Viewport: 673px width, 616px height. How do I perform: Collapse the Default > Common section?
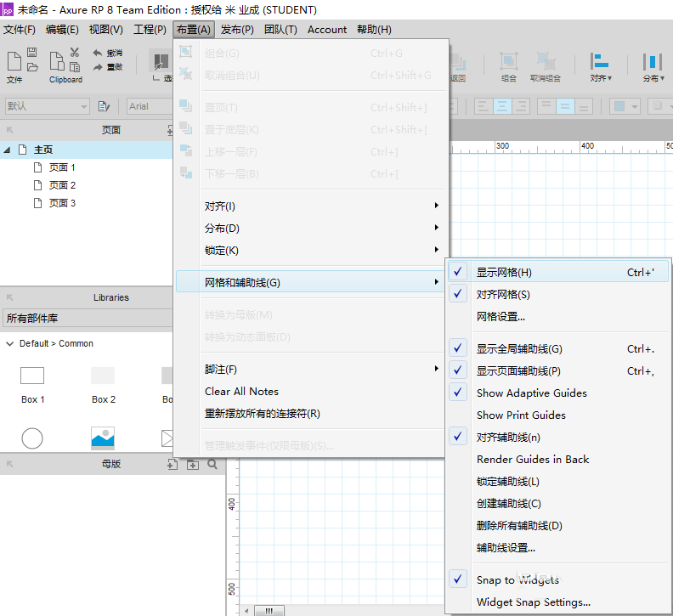coord(9,344)
